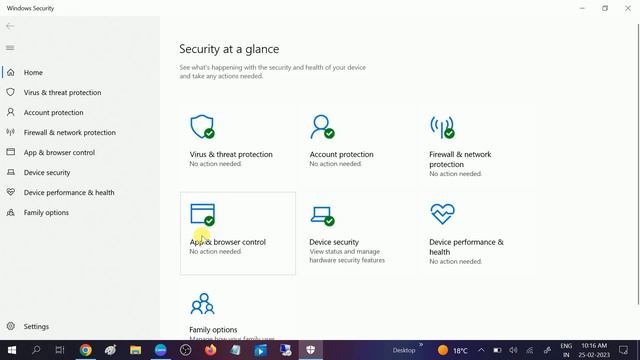Open Family options in the sidebar

46,212
